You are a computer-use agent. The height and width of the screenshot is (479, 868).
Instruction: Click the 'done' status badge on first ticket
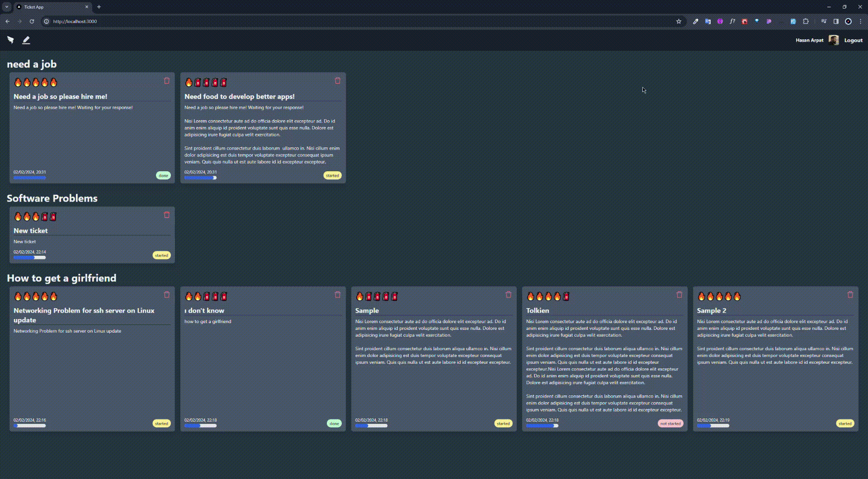click(163, 175)
